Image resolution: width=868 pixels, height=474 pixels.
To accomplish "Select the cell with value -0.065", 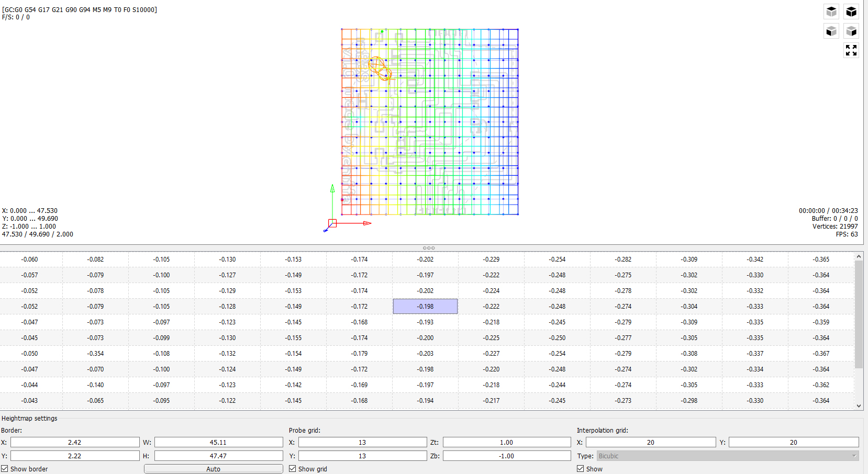I will [95, 401].
